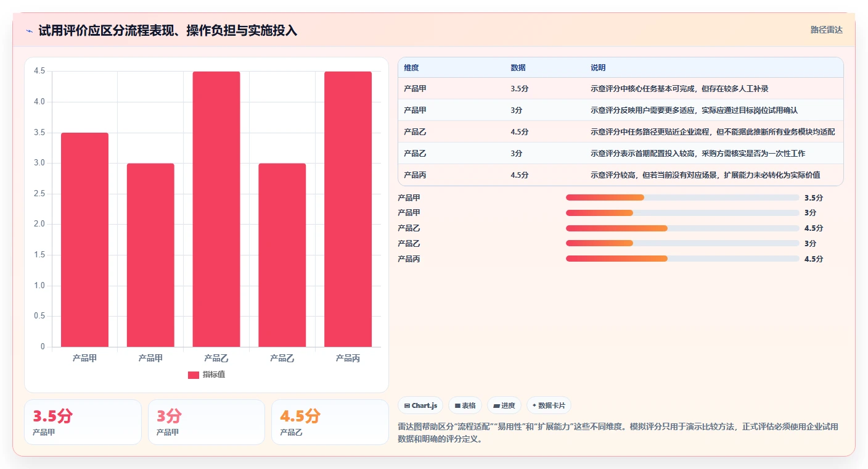Open the 3.5分 产品甲 data card
Image resolution: width=868 pixels, height=469 pixels.
(83, 422)
